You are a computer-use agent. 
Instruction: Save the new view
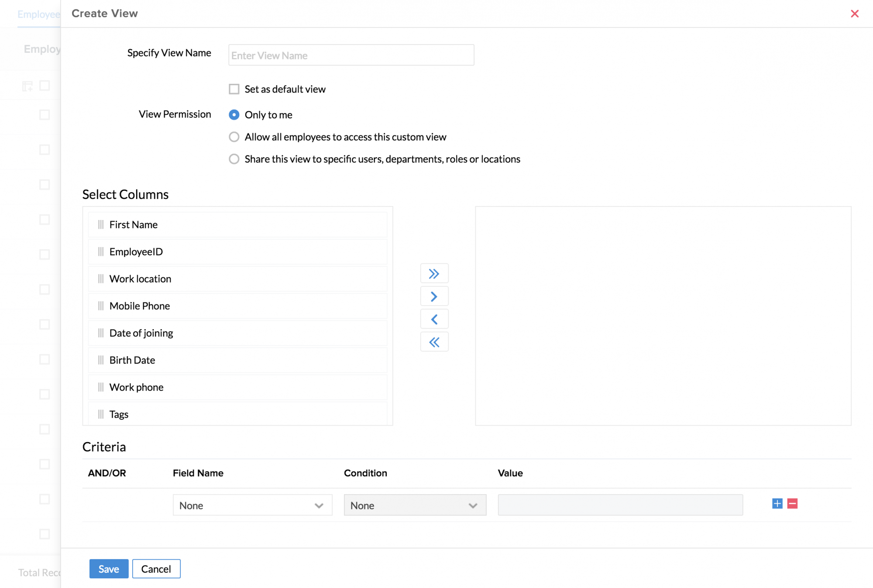pyautogui.click(x=109, y=569)
